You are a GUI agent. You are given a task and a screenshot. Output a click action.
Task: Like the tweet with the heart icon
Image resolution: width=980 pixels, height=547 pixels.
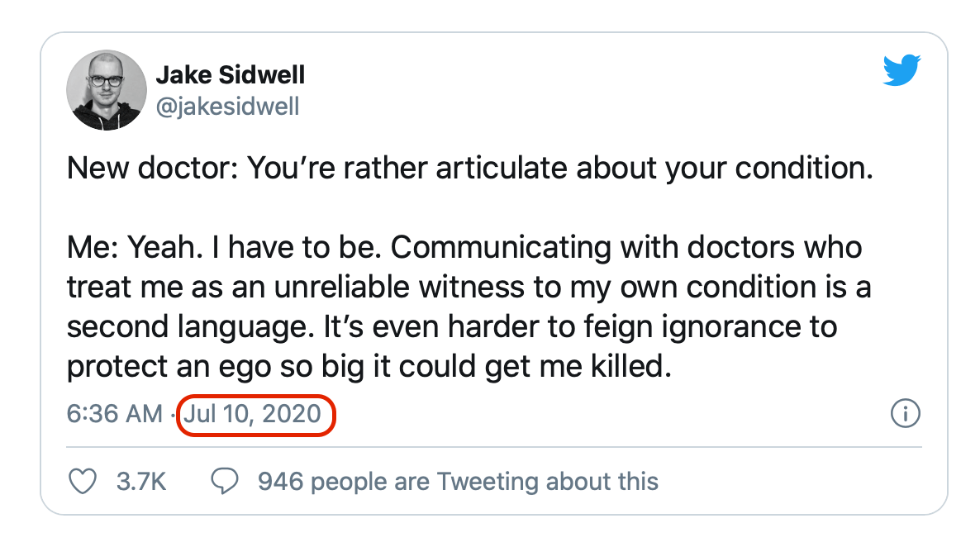82,481
